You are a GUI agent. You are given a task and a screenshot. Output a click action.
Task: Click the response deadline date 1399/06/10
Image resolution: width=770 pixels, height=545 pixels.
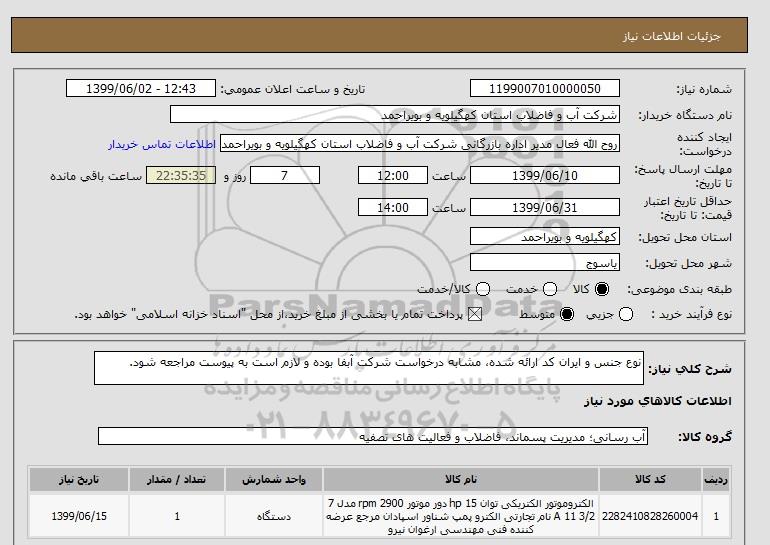click(x=545, y=175)
